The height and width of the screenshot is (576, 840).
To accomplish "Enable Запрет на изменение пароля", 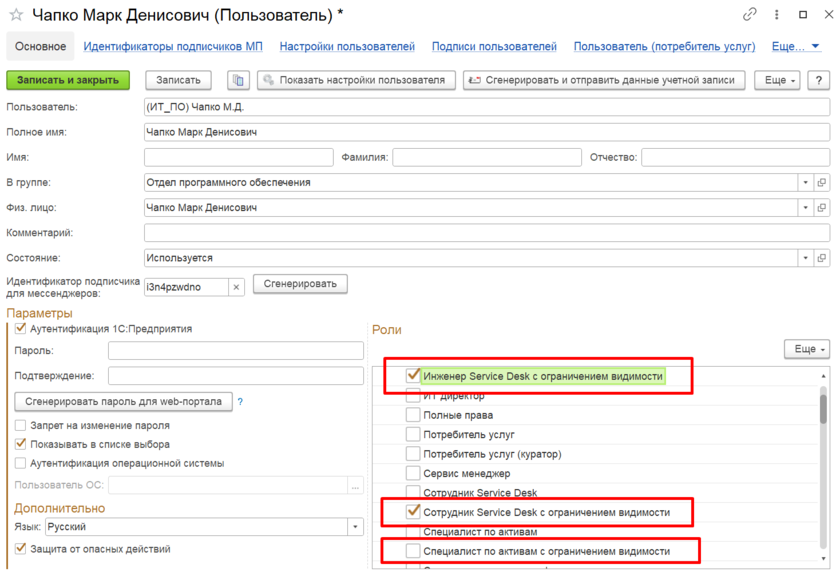I will [20, 425].
